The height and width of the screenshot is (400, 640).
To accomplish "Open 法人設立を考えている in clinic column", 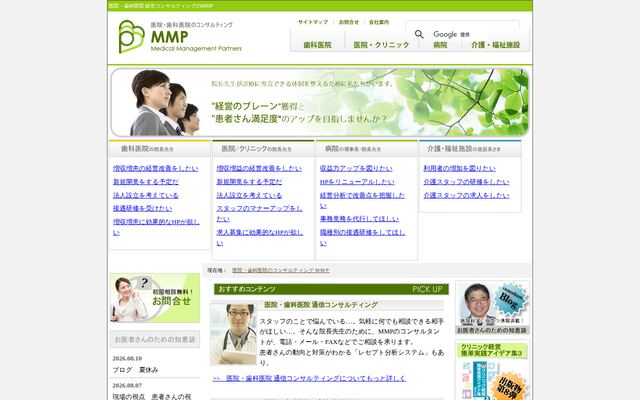I will [x=249, y=196].
